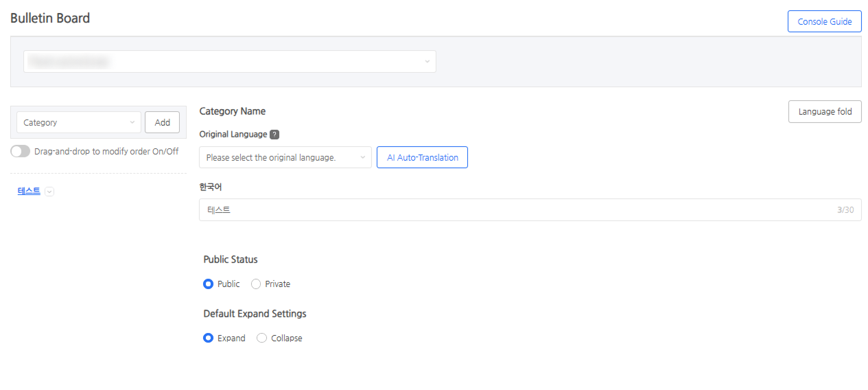This screenshot has height=390, width=868.
Task: Open the Category type dropdown
Action: [x=79, y=122]
